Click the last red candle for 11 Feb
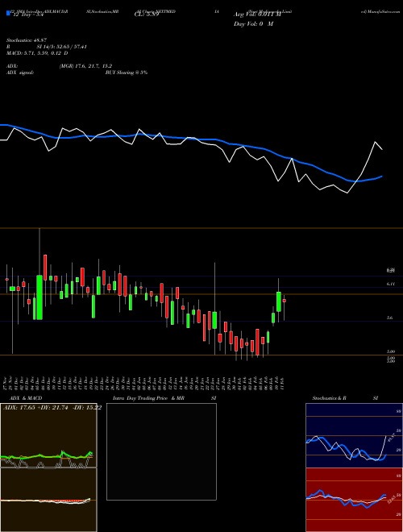 tap(285, 301)
